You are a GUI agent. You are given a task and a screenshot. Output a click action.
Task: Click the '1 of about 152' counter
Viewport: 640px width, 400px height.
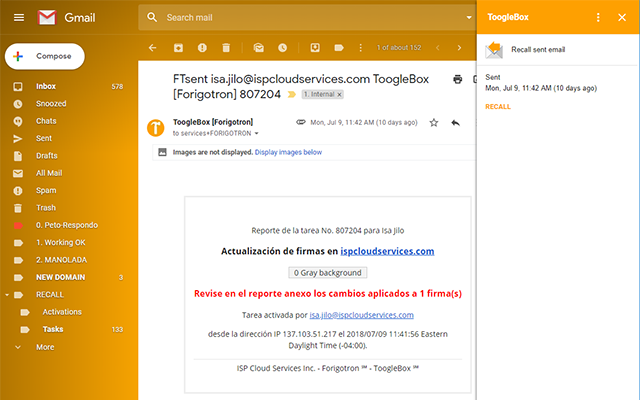pyautogui.click(x=399, y=48)
